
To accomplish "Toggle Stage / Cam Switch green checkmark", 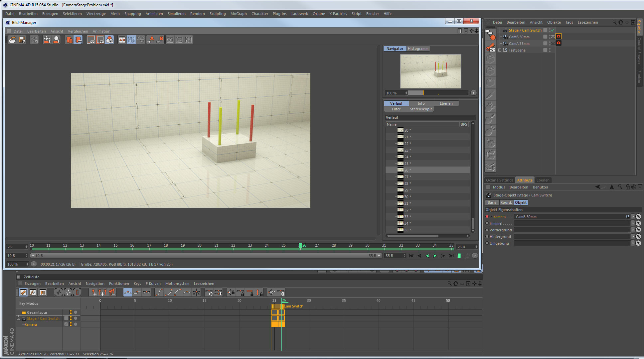I will coord(553,30).
